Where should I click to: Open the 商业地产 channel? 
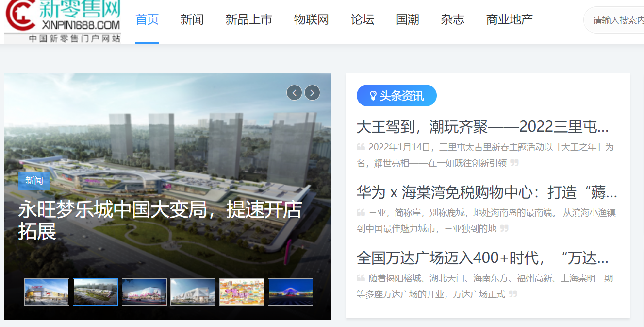pos(509,19)
